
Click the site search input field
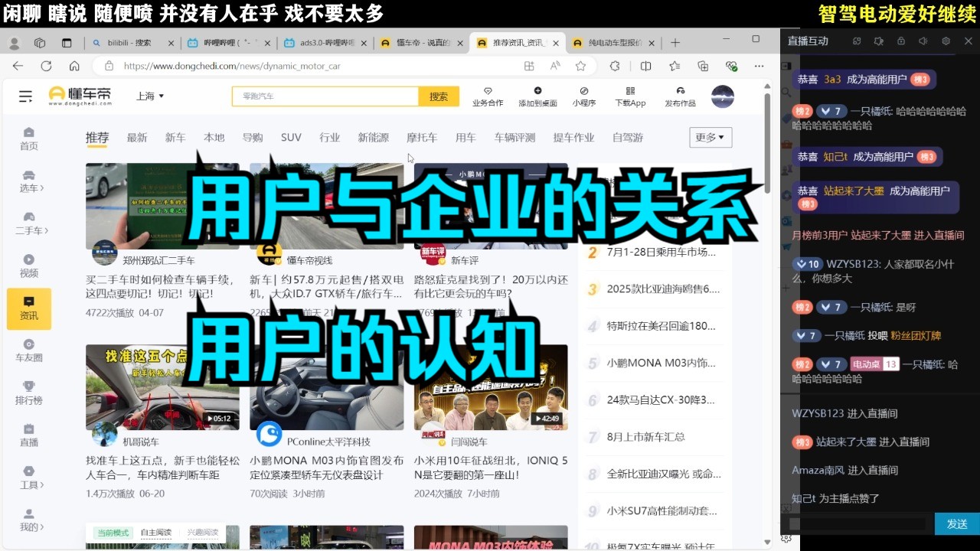click(x=325, y=96)
